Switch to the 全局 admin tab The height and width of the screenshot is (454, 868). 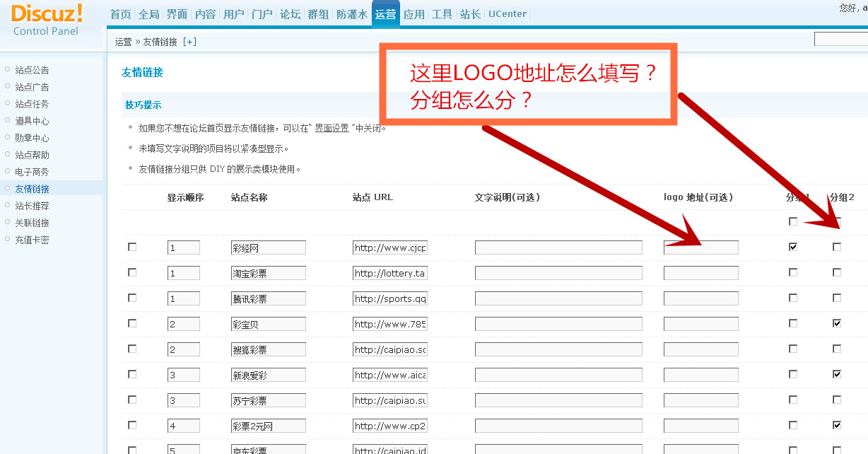pos(148,13)
